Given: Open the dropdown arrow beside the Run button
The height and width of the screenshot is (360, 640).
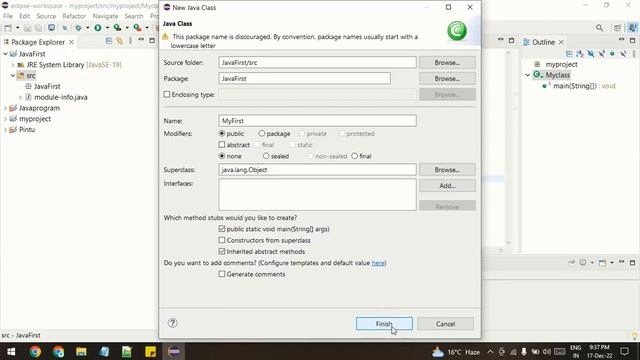Looking at the screenshot, I should point(107,28).
